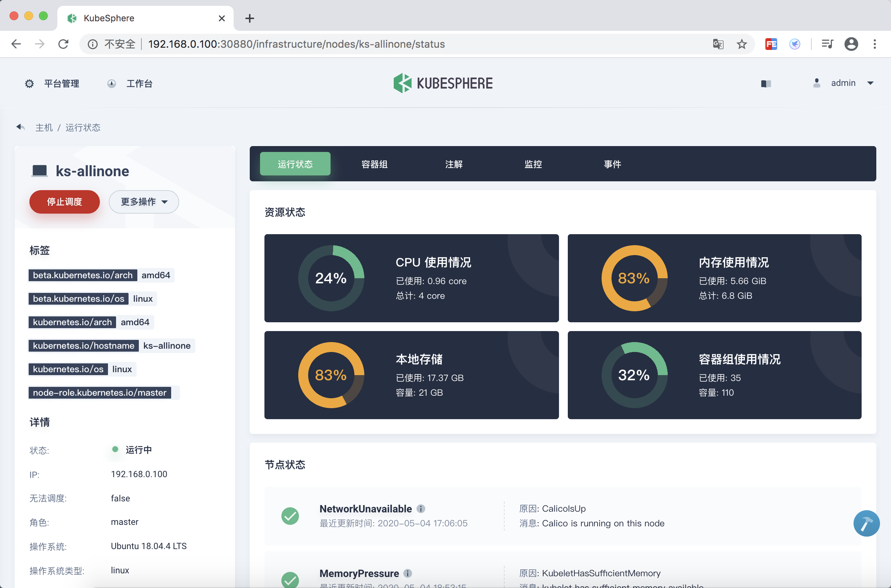Click the platform management gear icon
Image resolution: width=891 pixels, height=588 pixels.
[29, 84]
